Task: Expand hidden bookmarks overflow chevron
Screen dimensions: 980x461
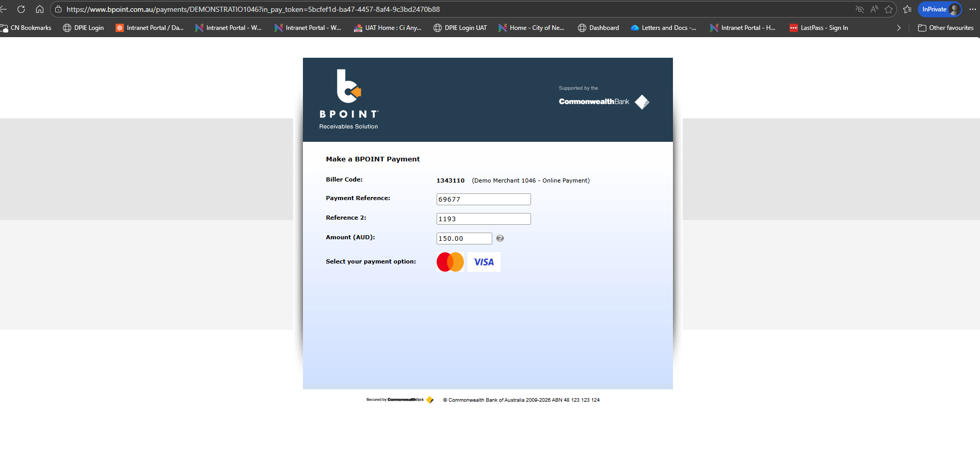Action: [898, 28]
